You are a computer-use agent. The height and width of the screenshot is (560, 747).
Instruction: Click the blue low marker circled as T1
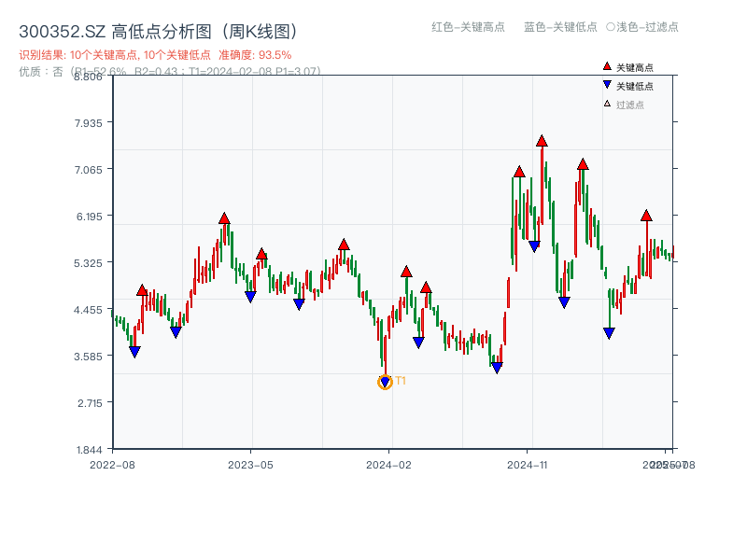click(x=385, y=382)
